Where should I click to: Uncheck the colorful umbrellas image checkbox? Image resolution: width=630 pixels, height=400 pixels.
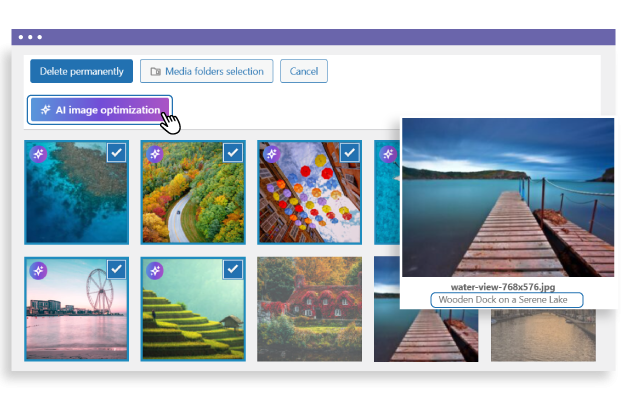[x=350, y=153]
